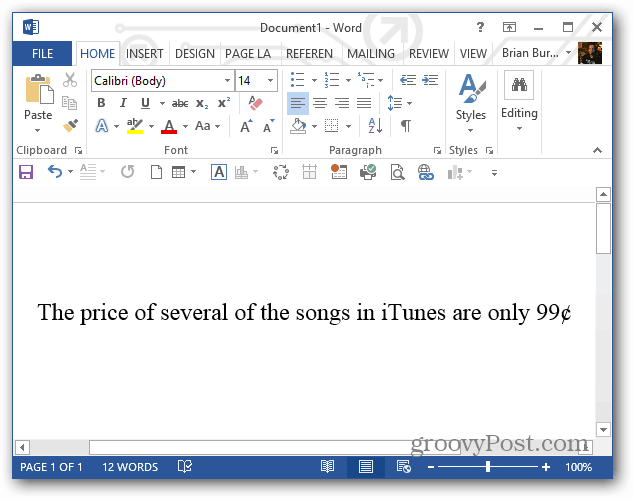
Task: Toggle Italic formatting
Action: [x=123, y=103]
